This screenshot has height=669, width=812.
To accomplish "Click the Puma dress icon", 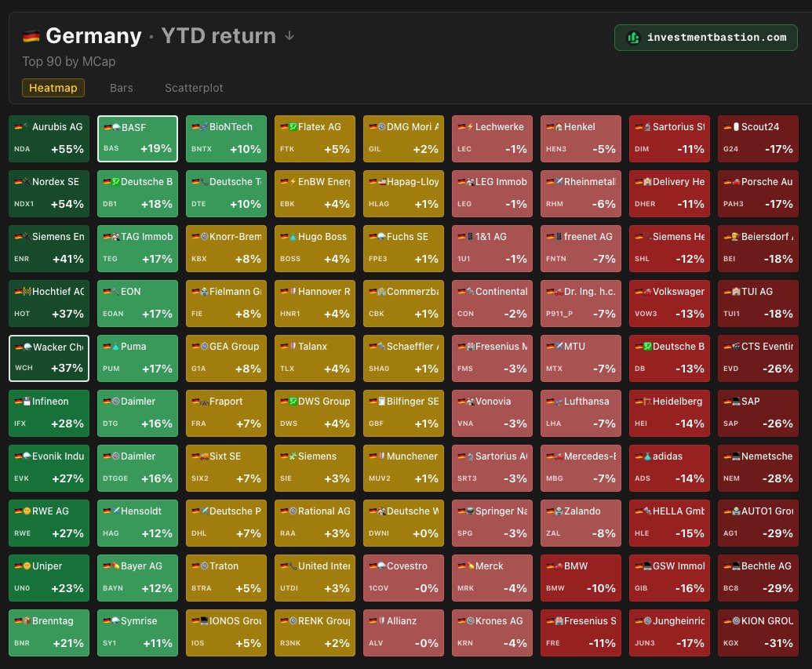I will tap(116, 347).
